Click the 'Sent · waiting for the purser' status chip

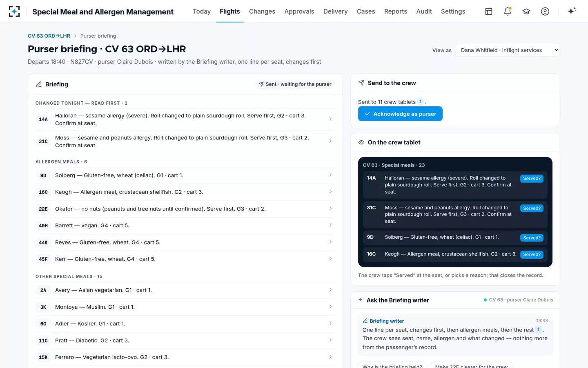(x=295, y=84)
